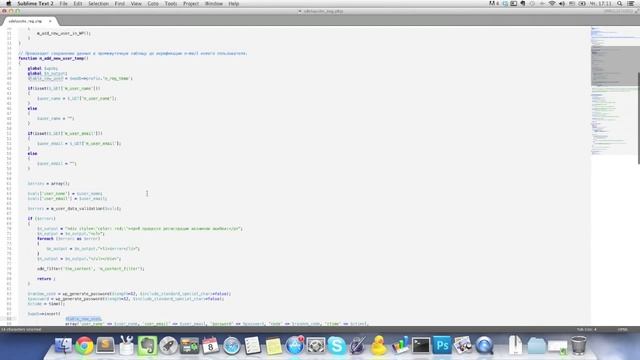Viewport: 640px width, 360px height.
Task: Click the '14 characters selected' status text
Action: point(21,329)
